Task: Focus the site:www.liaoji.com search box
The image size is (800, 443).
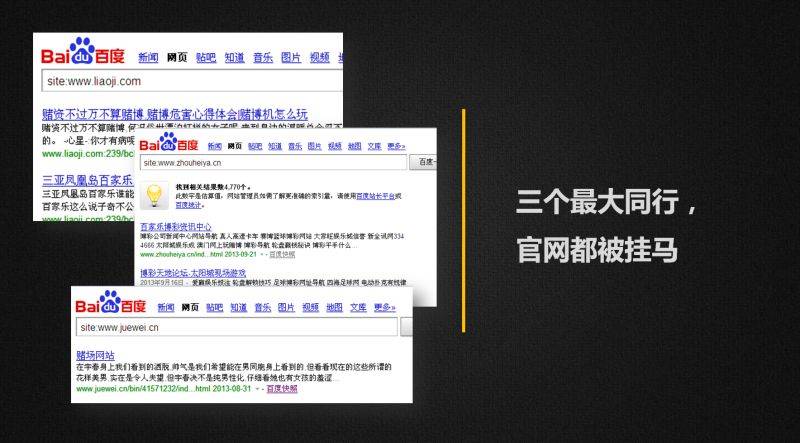Action: (192, 81)
